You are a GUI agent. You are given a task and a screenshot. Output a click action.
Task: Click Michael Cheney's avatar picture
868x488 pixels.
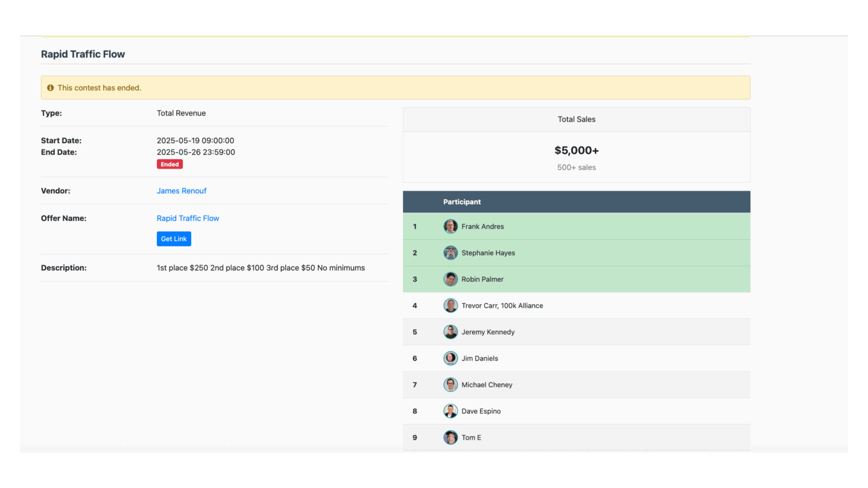450,385
